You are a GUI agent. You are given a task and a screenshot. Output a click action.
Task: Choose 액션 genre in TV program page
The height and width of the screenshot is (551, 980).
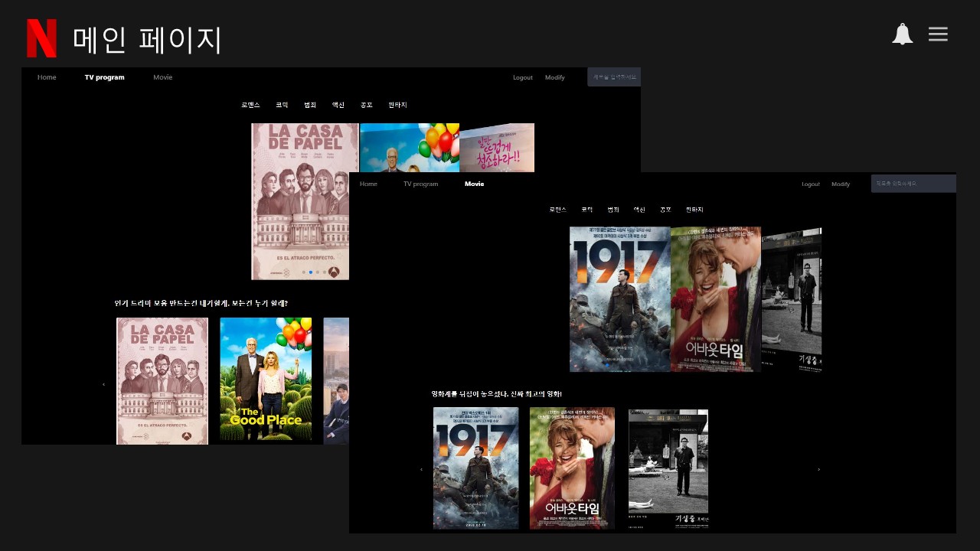pyautogui.click(x=338, y=105)
